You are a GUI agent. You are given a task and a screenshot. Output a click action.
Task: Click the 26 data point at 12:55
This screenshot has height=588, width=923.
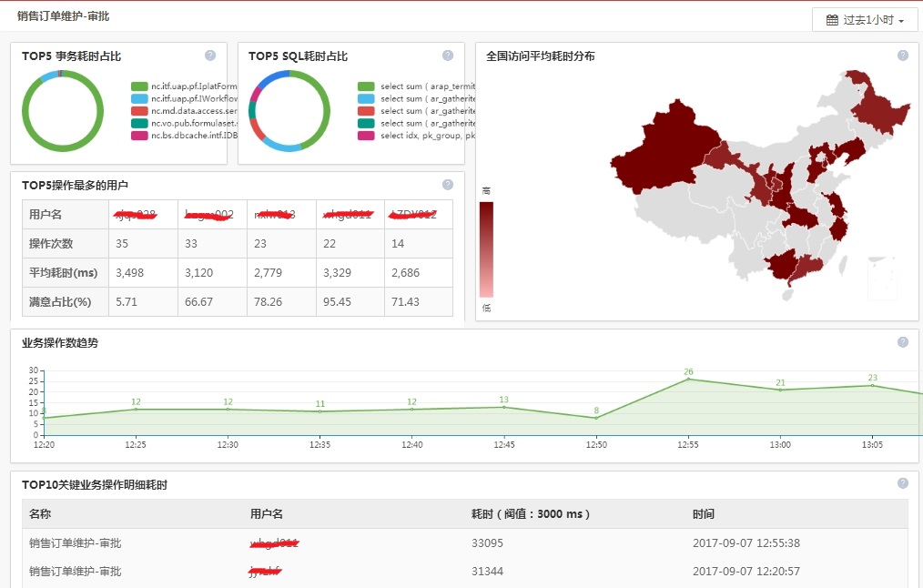click(688, 379)
